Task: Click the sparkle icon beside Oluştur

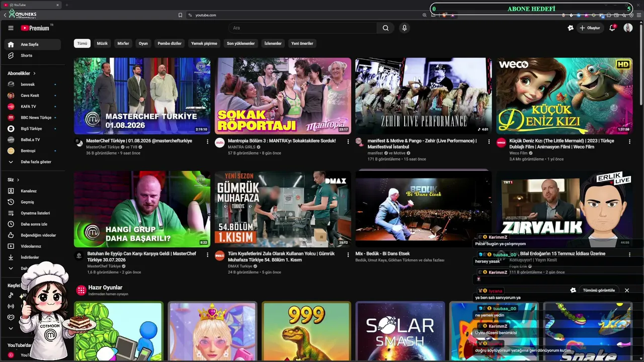Action: [571, 28]
